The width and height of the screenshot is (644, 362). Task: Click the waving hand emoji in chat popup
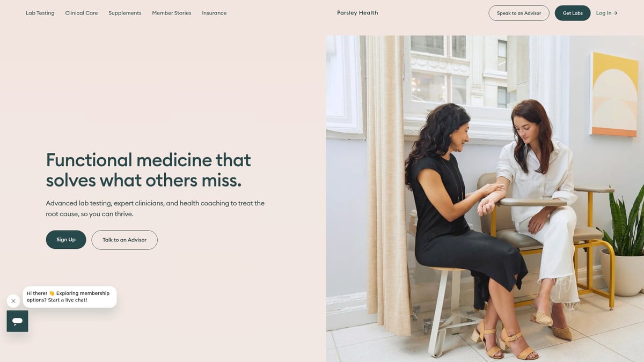coord(52,293)
